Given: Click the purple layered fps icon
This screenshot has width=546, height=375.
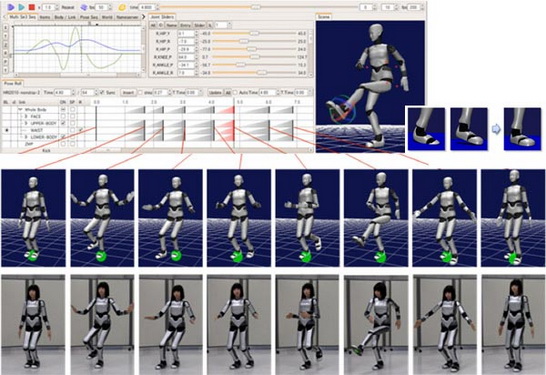Looking at the screenshot, I should (84, 7).
